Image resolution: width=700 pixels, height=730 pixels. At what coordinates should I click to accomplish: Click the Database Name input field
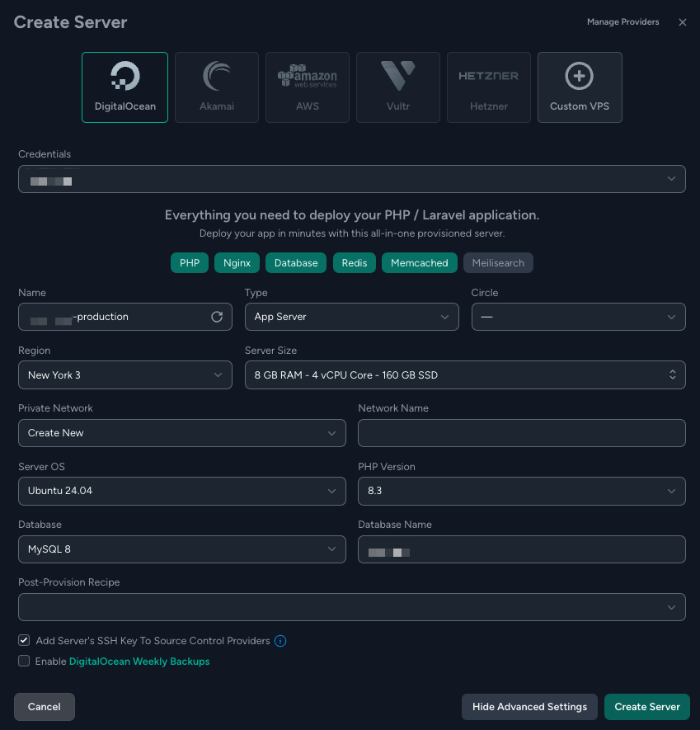522,549
